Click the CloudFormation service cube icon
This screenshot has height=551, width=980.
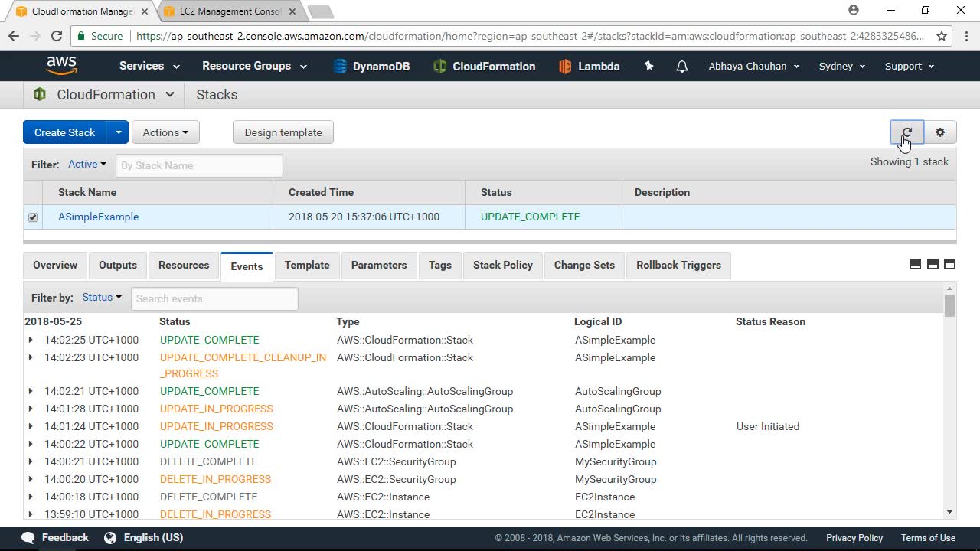pyautogui.click(x=40, y=95)
